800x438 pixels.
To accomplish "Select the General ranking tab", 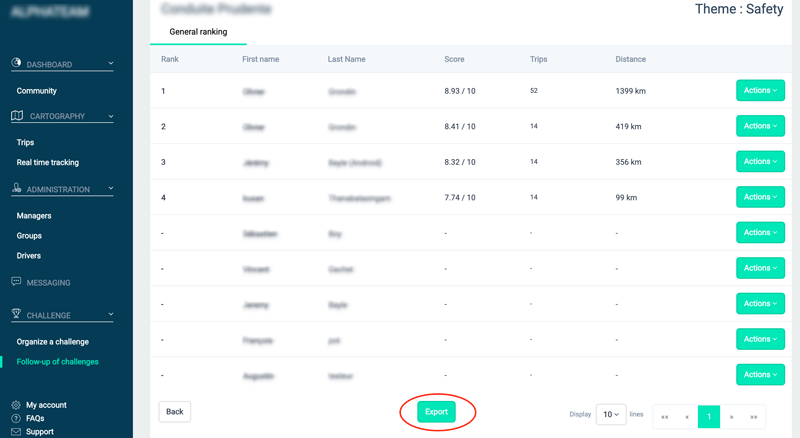I will (x=198, y=32).
